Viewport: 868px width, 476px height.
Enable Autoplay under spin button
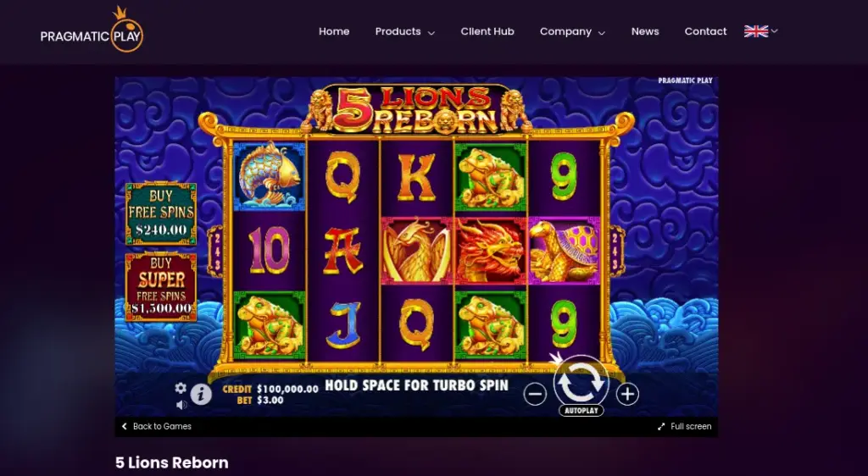[581, 411]
